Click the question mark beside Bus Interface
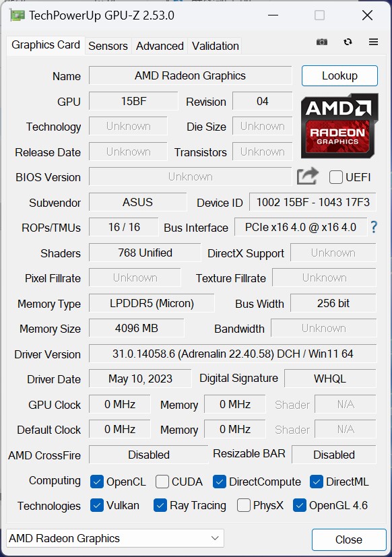 click(374, 228)
